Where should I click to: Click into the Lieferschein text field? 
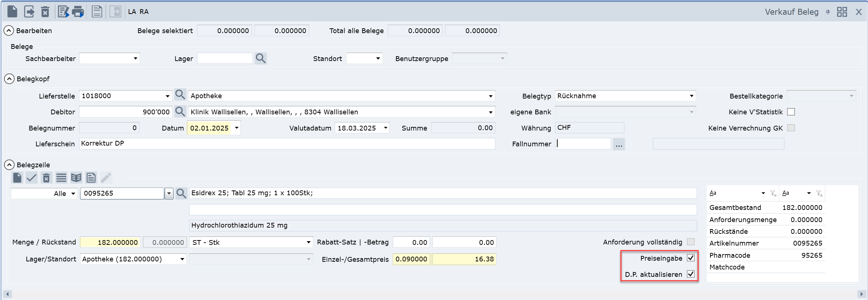pyautogui.click(x=287, y=144)
